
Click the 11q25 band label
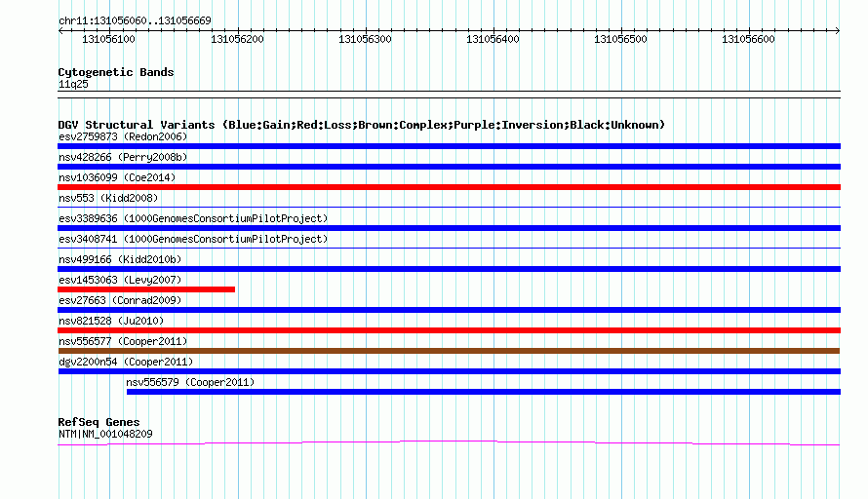point(73,84)
